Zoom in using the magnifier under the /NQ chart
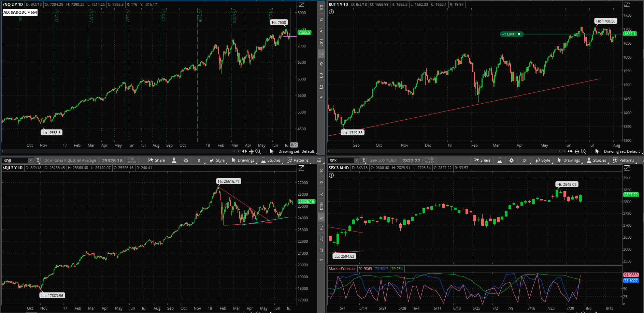644x313 pixels. click(258, 151)
